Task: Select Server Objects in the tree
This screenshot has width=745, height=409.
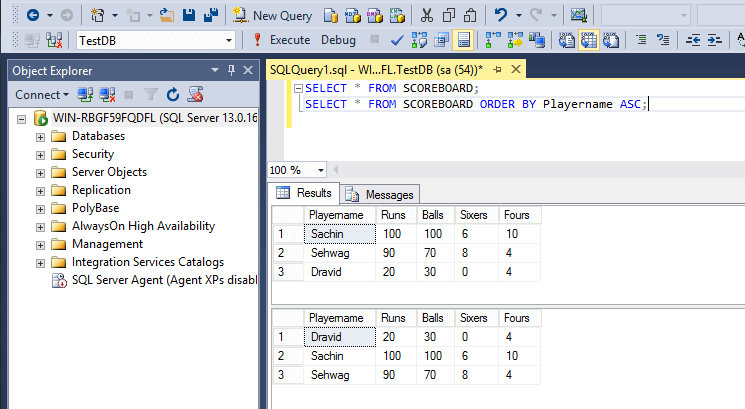Action: [x=109, y=172]
